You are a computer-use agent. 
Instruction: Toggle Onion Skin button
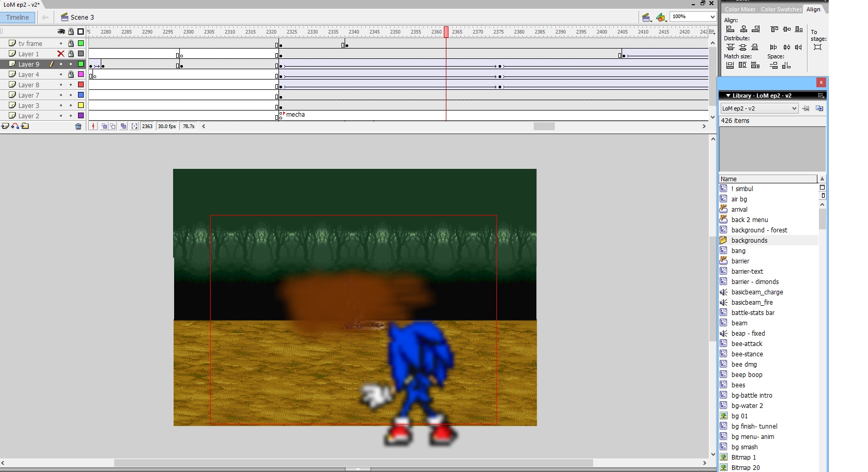point(104,126)
